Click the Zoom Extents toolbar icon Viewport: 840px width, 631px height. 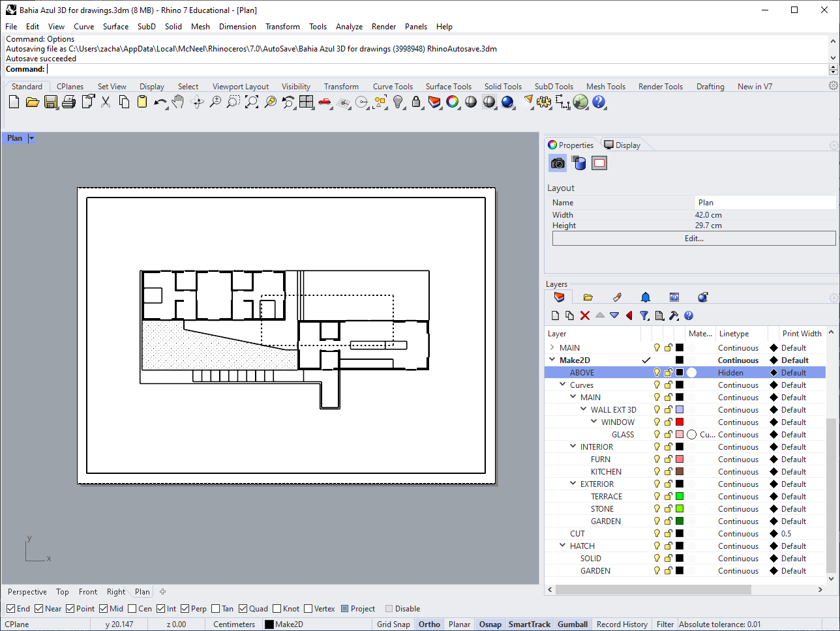point(252,102)
